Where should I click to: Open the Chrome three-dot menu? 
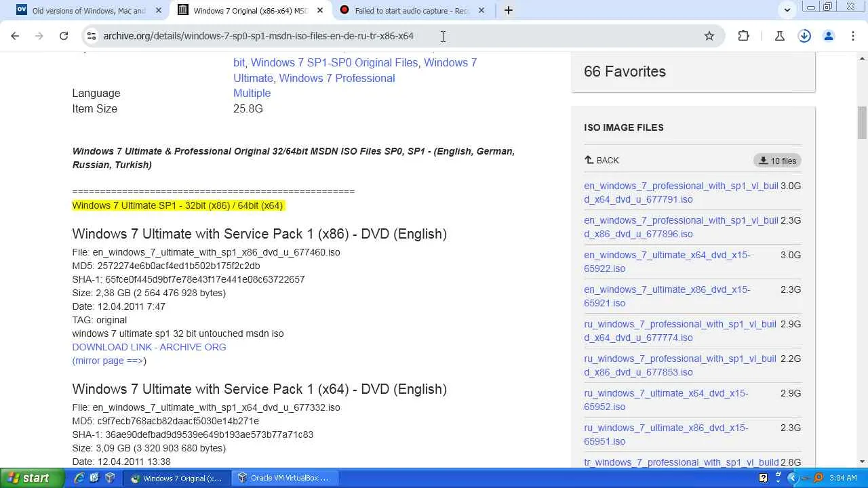pos(853,36)
